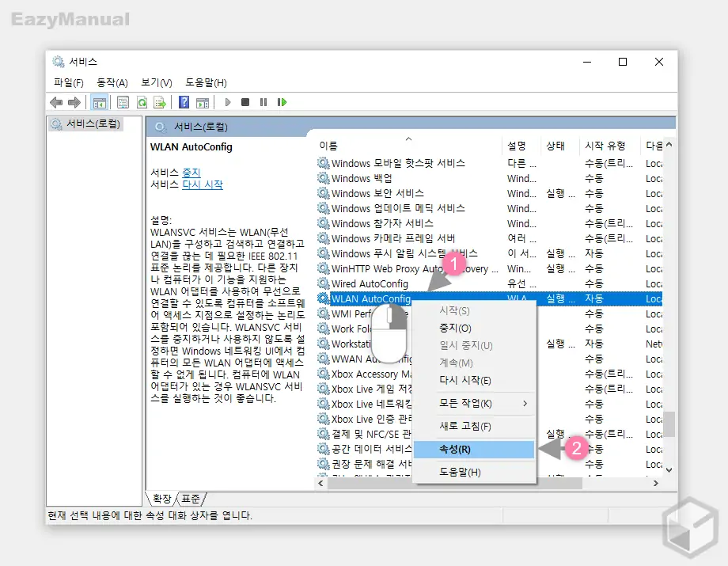
Task: Open the Properties list icon in the toolbar
Action: pyautogui.click(x=123, y=101)
